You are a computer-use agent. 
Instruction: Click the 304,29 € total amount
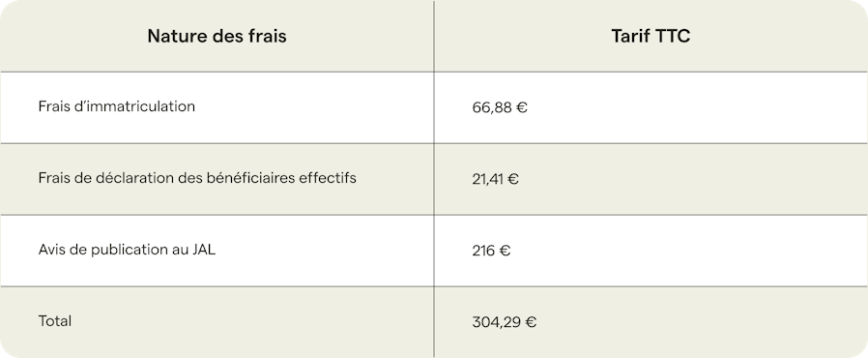[x=505, y=322]
